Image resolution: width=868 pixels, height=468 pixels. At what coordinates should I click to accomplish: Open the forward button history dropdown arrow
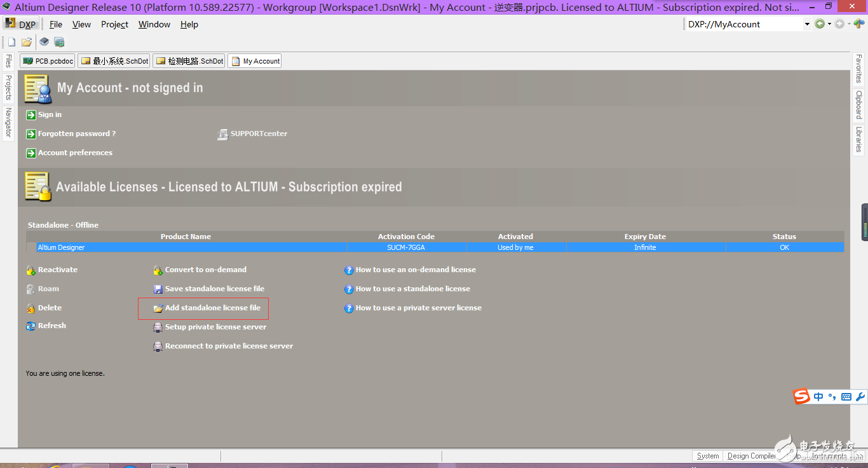(849, 24)
